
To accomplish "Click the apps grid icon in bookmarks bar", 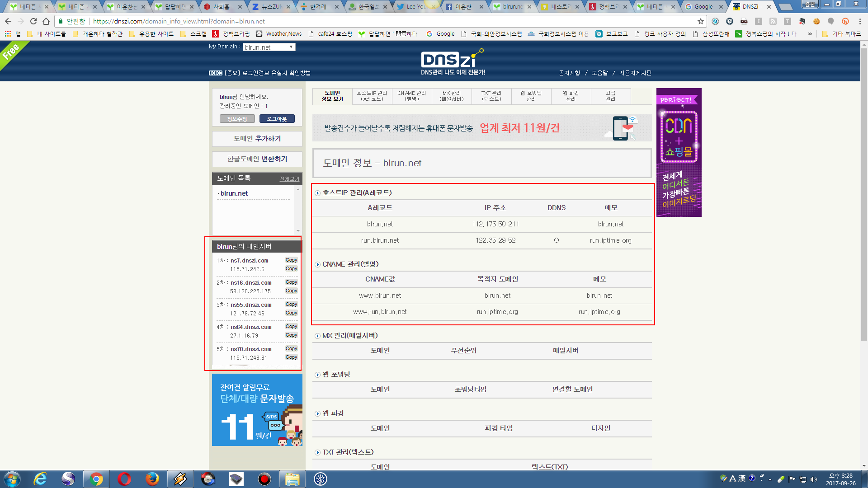I will 8,34.
